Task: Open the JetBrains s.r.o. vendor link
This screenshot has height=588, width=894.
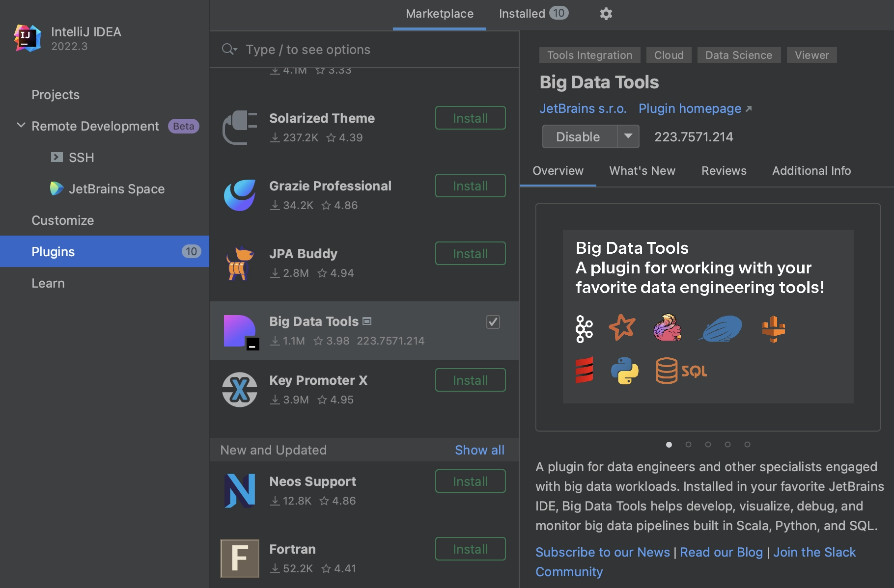Action: coord(583,108)
